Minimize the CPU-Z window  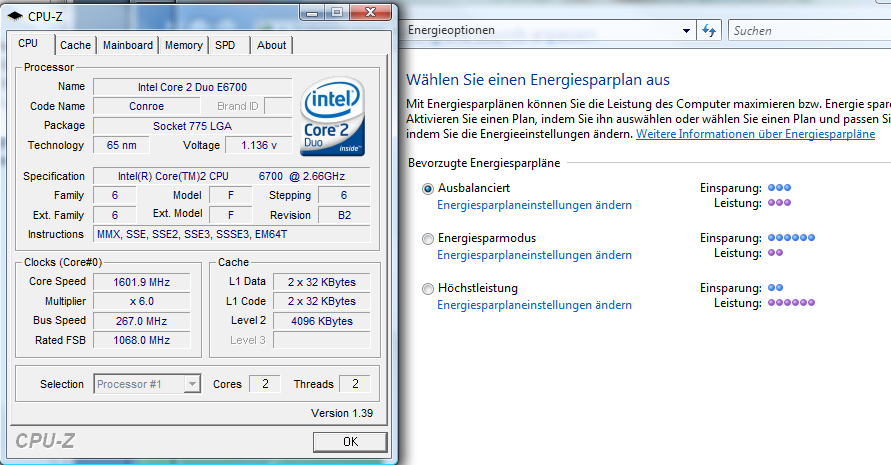(312, 12)
